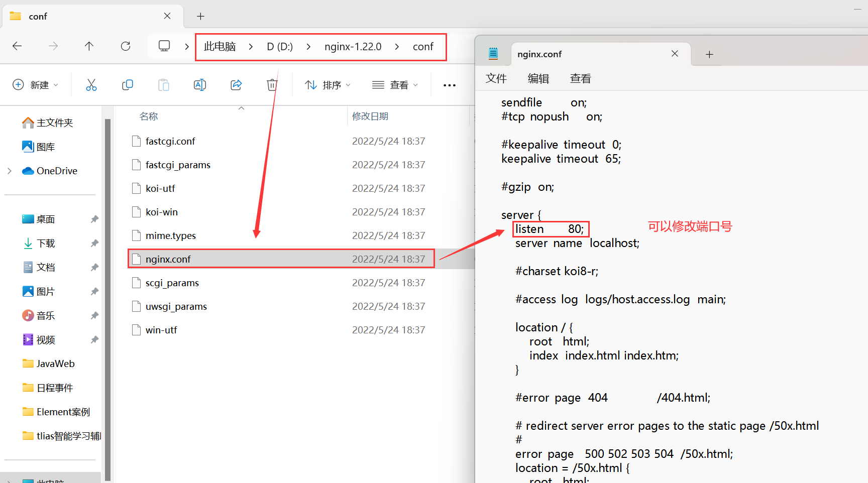Click 此电脑 in the address breadcrumb
868x483 pixels.
click(x=220, y=47)
